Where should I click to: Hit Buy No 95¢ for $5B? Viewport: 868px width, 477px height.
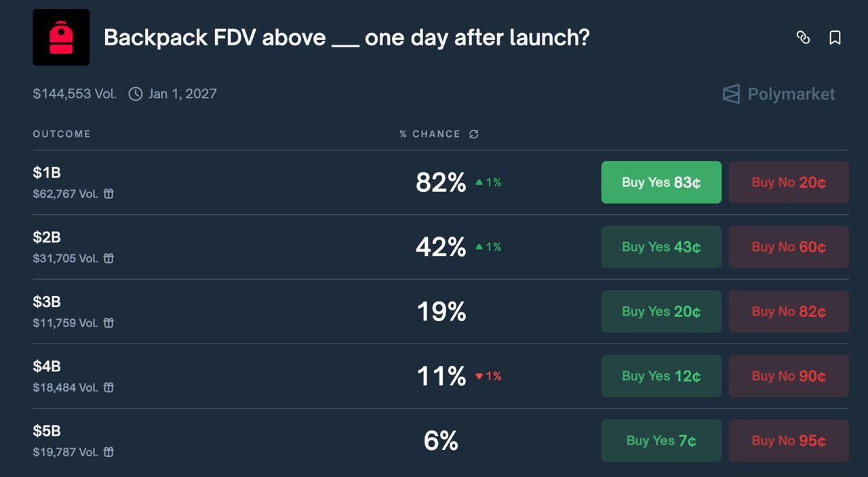pos(789,440)
